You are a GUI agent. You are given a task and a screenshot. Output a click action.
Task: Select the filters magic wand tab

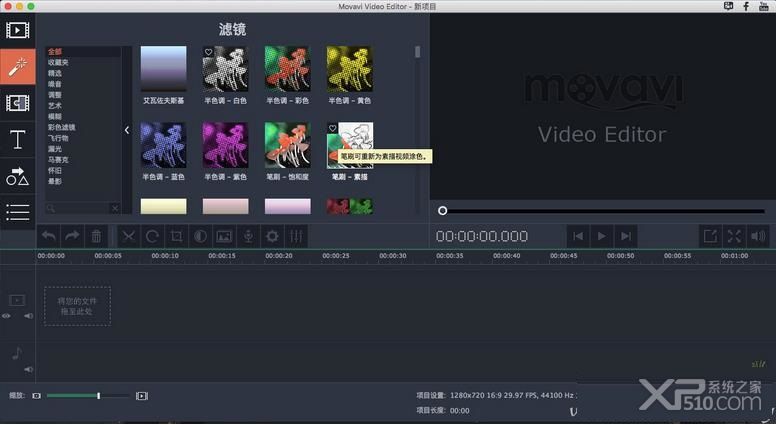(18, 66)
